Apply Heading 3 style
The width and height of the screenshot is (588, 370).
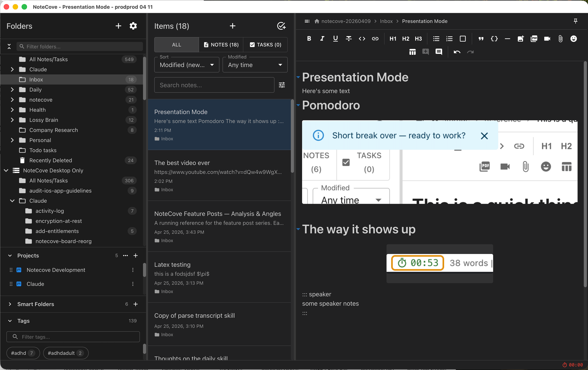pyautogui.click(x=418, y=38)
